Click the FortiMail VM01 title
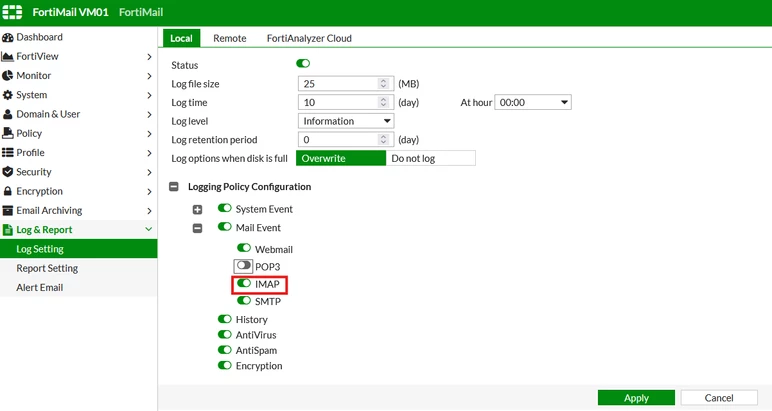 [70, 12]
